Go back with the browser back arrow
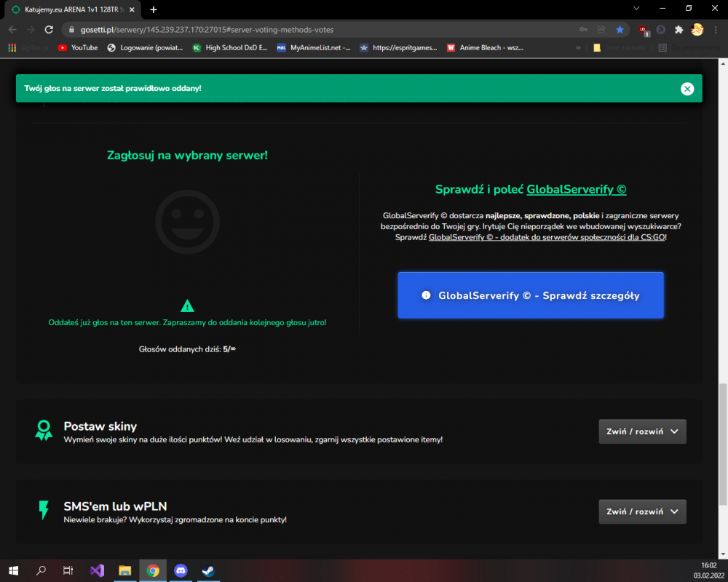The width and height of the screenshot is (728, 582). (12, 30)
